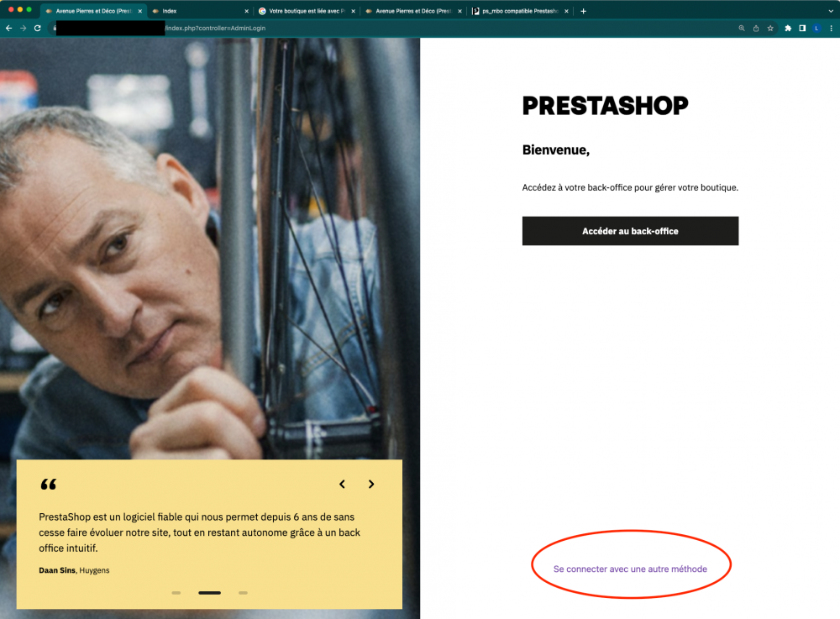
Task: Select the first testimonial slide indicator
Action: point(176,593)
